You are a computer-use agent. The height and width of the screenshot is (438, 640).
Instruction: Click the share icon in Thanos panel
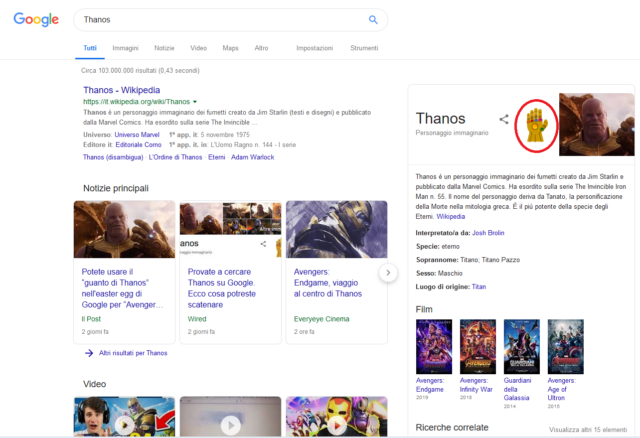(504, 118)
